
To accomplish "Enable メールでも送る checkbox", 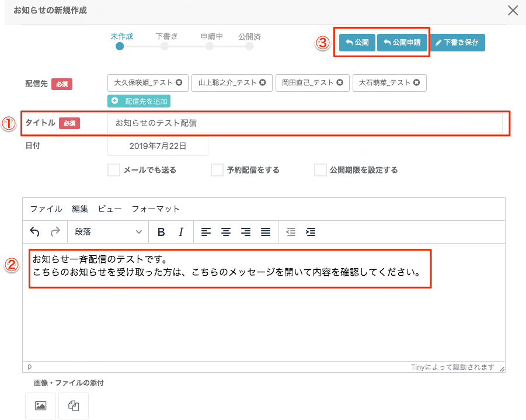I will coord(114,170).
